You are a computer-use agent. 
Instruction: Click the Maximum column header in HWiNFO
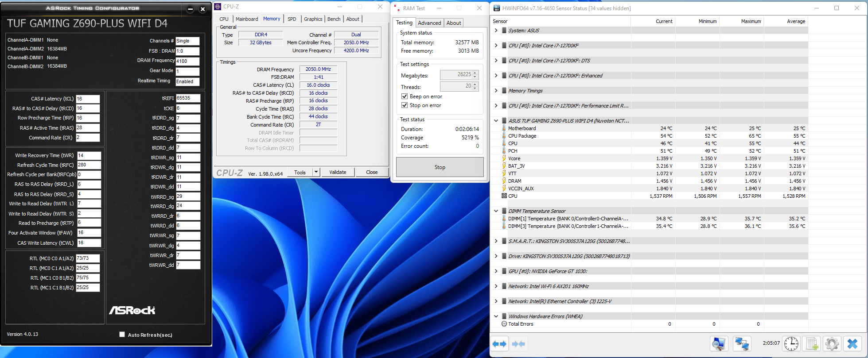751,21
